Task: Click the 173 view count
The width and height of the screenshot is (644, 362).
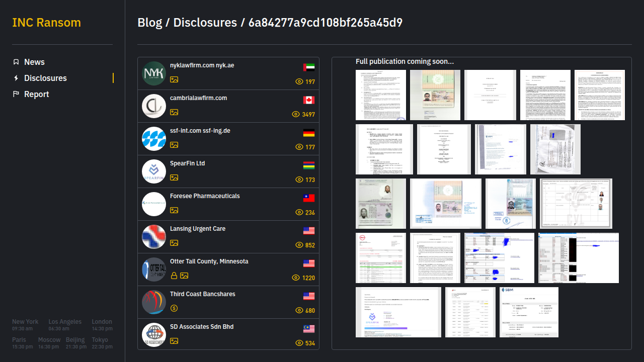Action: point(310,179)
